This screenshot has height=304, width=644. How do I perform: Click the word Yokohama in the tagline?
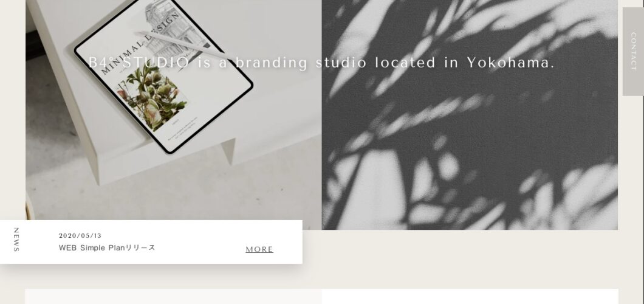510,63
